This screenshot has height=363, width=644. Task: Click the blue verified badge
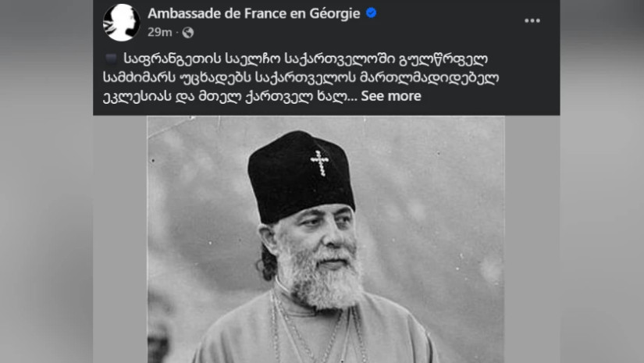(372, 13)
